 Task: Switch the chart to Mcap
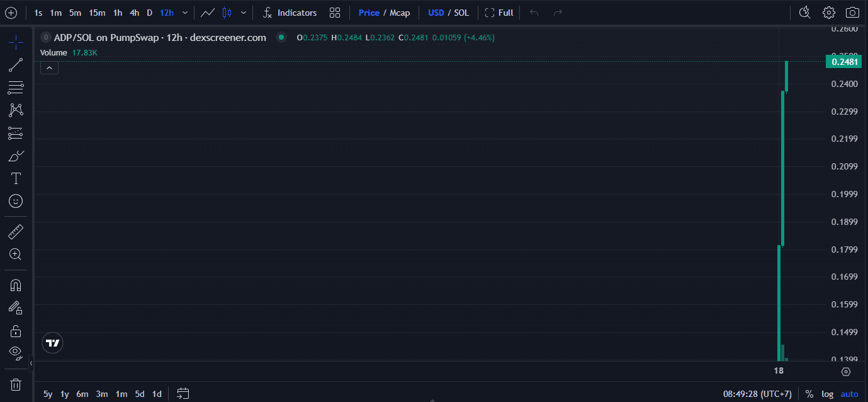tap(400, 13)
